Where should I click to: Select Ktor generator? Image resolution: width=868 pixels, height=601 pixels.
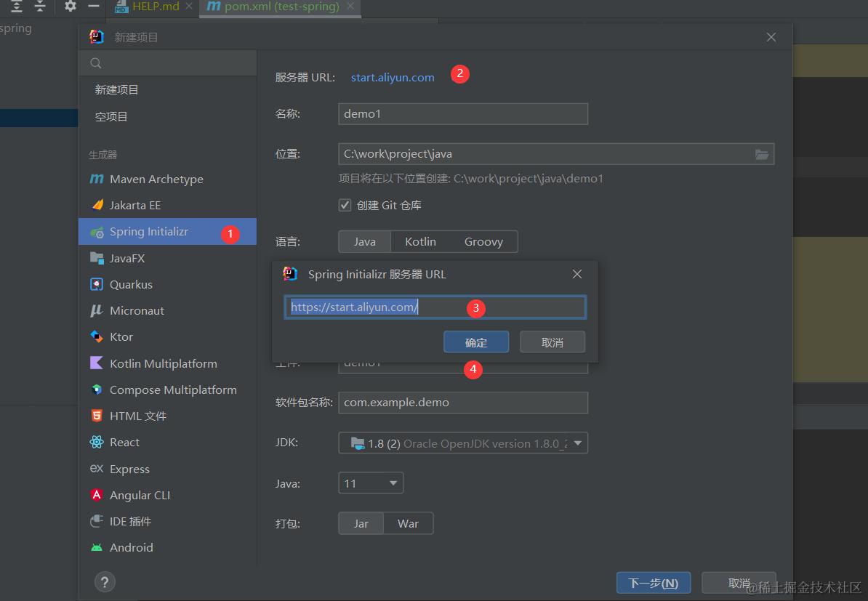click(x=167, y=337)
